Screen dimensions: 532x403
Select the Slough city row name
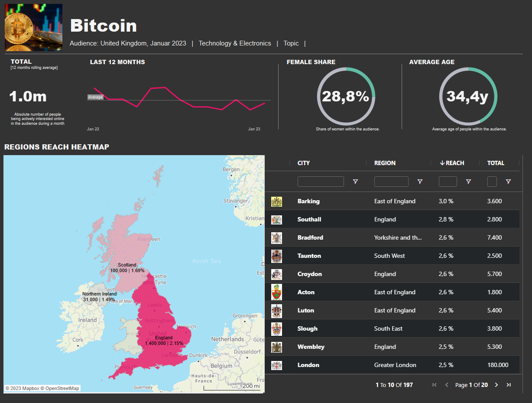pos(308,328)
